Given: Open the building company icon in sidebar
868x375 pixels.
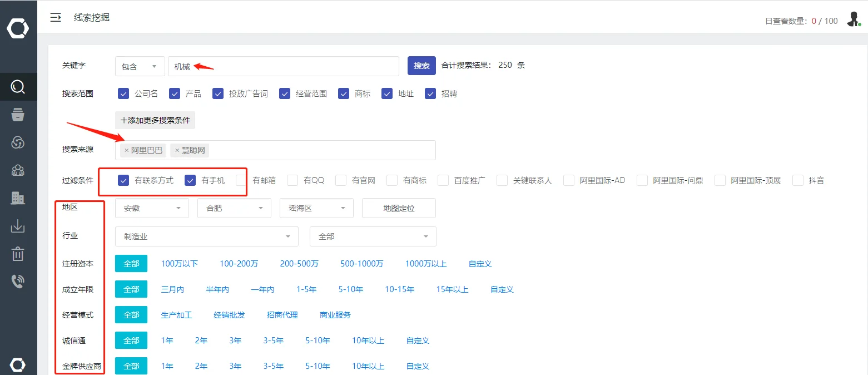Looking at the screenshot, I should coord(18,198).
